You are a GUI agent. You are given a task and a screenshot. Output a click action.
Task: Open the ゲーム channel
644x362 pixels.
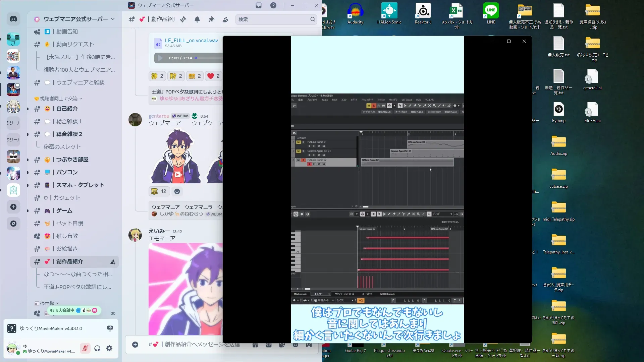tap(64, 210)
